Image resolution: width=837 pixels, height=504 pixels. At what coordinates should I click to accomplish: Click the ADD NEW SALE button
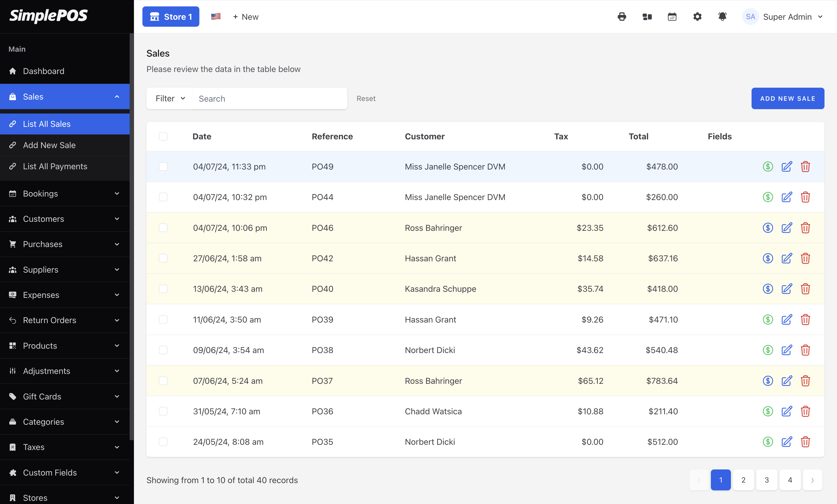click(x=787, y=98)
